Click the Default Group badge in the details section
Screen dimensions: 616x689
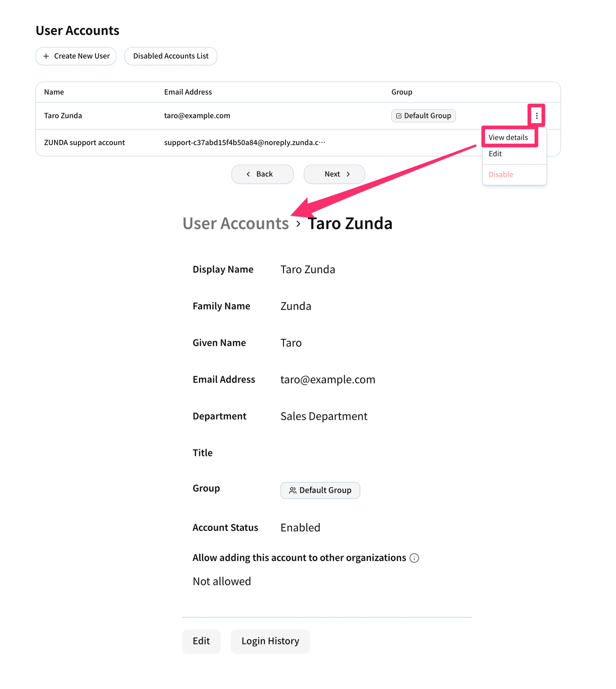[320, 490]
